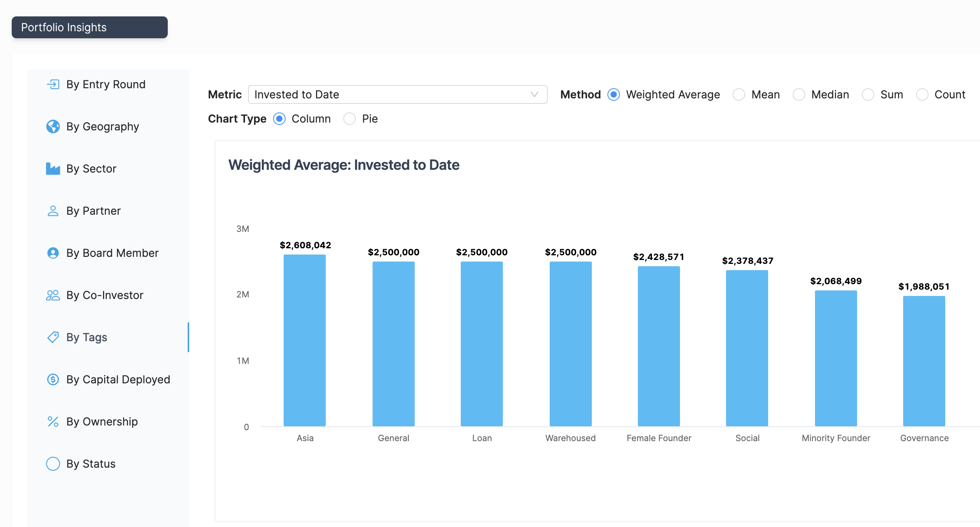The height and width of the screenshot is (527, 980).
Task: Click the Asia column bar
Action: [x=305, y=340]
